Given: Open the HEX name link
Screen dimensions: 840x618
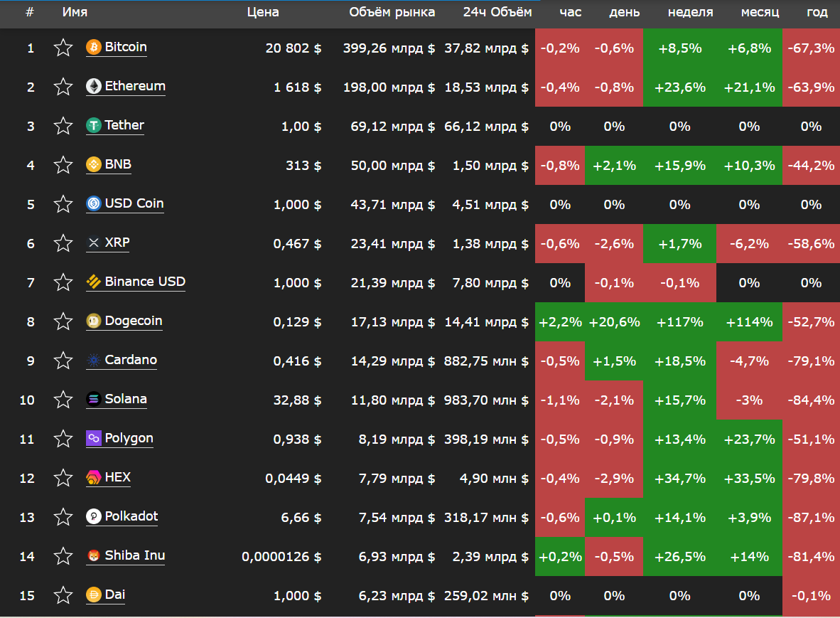Looking at the screenshot, I should (118, 478).
